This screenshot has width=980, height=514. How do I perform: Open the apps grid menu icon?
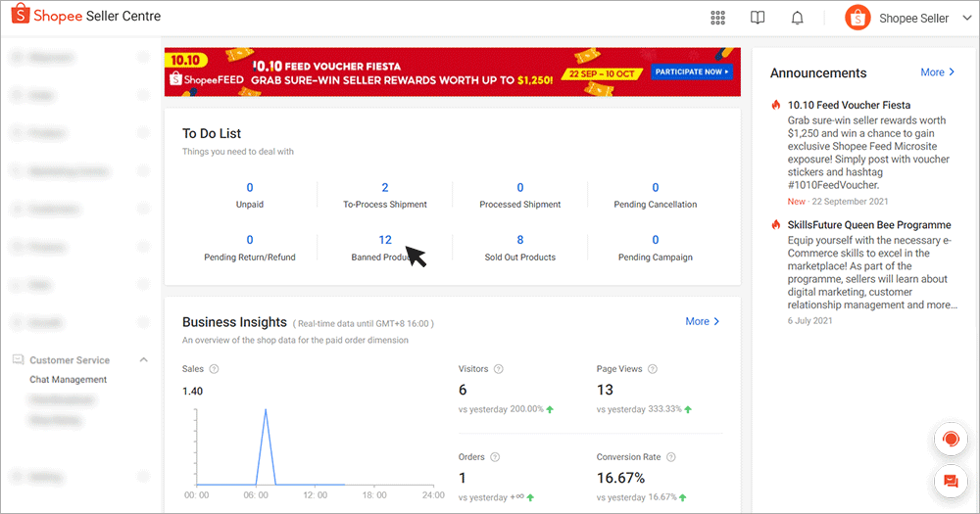click(717, 18)
